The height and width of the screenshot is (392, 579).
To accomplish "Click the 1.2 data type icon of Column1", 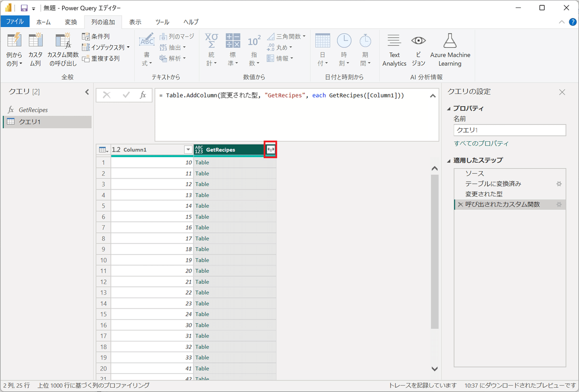I will (x=116, y=150).
